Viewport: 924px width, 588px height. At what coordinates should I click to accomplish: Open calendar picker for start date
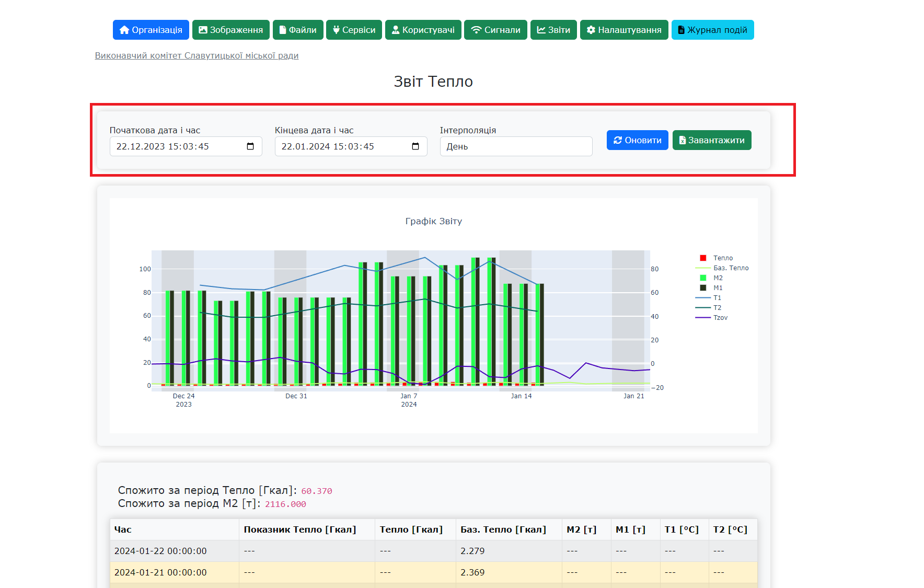point(250,146)
